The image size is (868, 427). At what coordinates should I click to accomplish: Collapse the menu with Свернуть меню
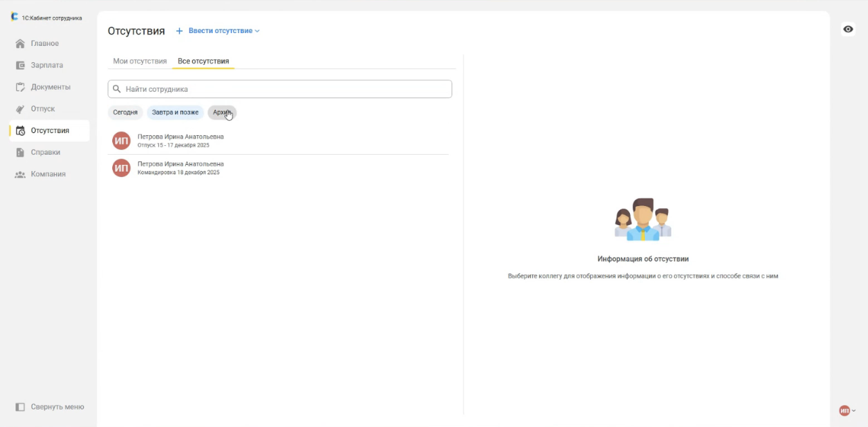coord(49,407)
